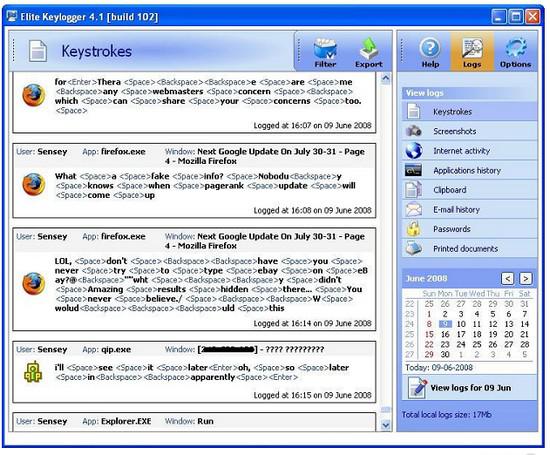Pick June 30 on the calendar
This screenshot has height=455, width=550.
pos(445,354)
